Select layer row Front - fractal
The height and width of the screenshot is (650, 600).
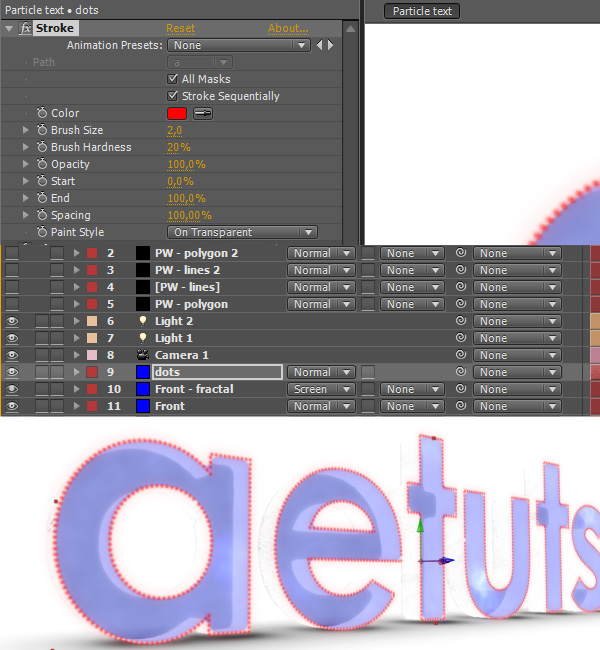click(x=194, y=389)
